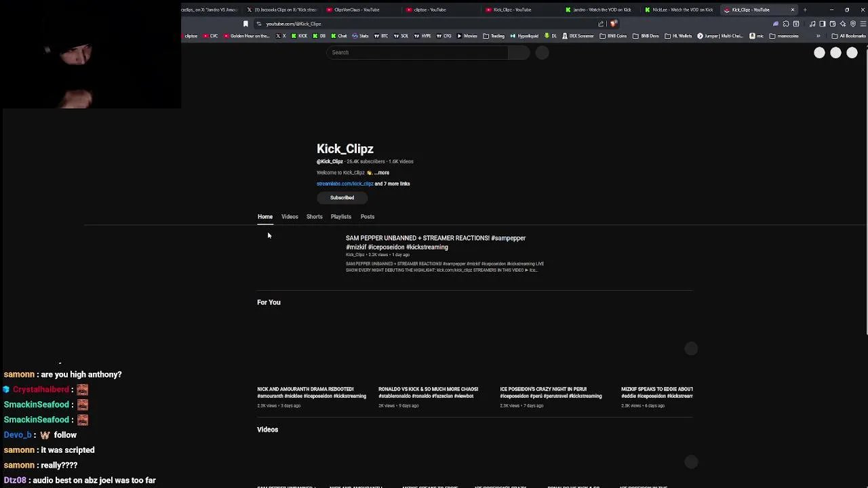The image size is (868, 488).
Task: Click the share icon in address bar
Action: (601, 24)
